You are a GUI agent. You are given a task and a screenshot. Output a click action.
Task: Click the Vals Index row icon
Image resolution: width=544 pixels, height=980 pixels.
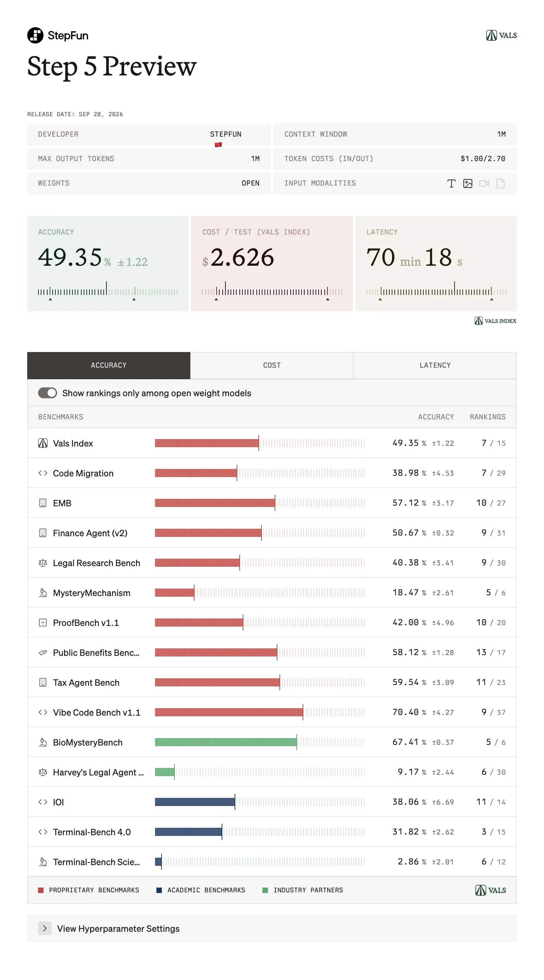pyautogui.click(x=42, y=443)
